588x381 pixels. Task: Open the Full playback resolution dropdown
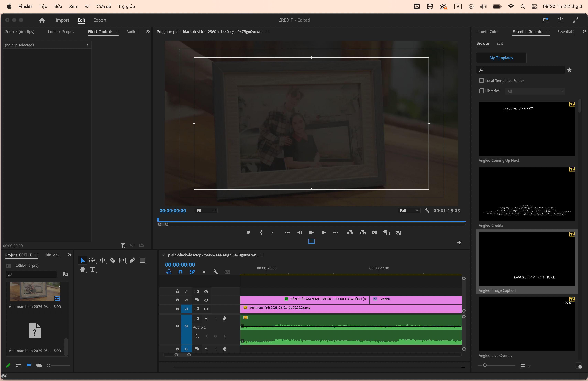pyautogui.click(x=409, y=211)
